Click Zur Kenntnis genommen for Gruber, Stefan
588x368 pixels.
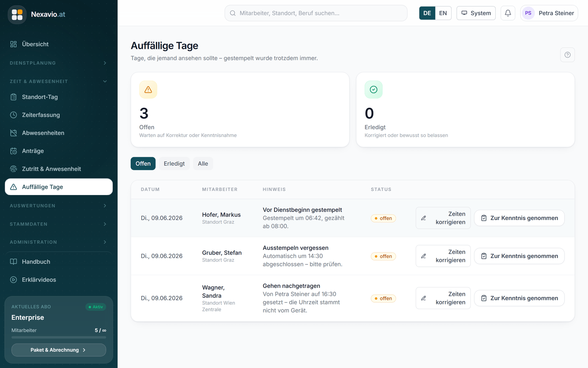pos(519,256)
